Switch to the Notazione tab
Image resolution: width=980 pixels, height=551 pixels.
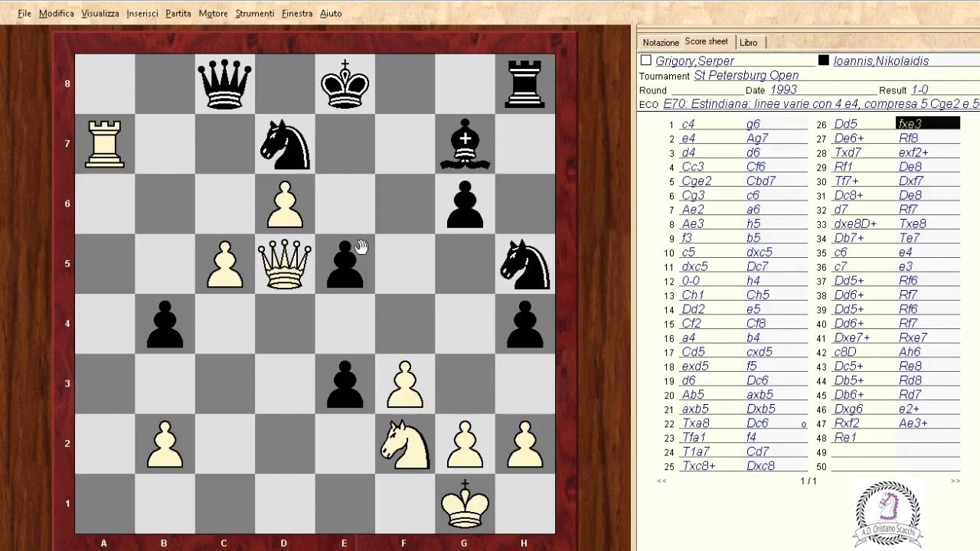(661, 43)
